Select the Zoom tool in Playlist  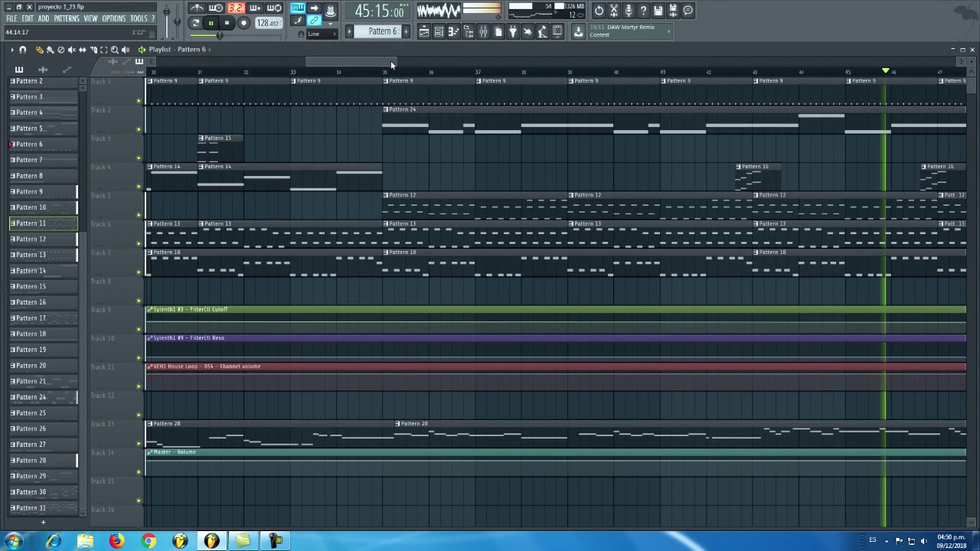tap(115, 50)
